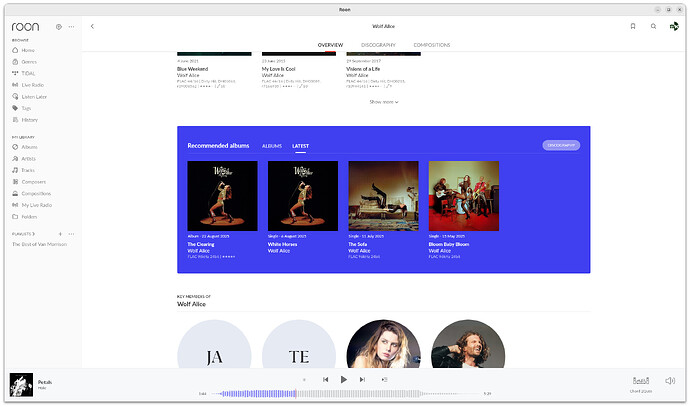Seek within the waveform progress bar
Image resolution: width=690 pixels, height=407 pixels.
coord(345,393)
